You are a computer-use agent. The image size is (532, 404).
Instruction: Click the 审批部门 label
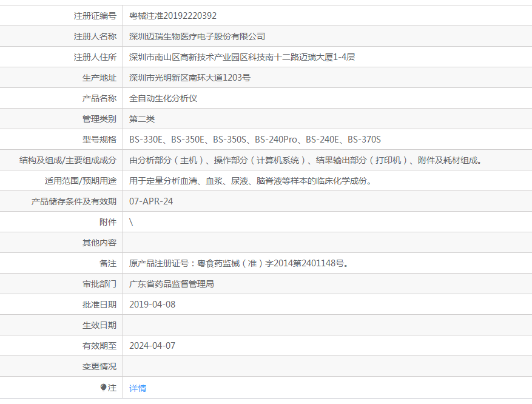point(99,284)
